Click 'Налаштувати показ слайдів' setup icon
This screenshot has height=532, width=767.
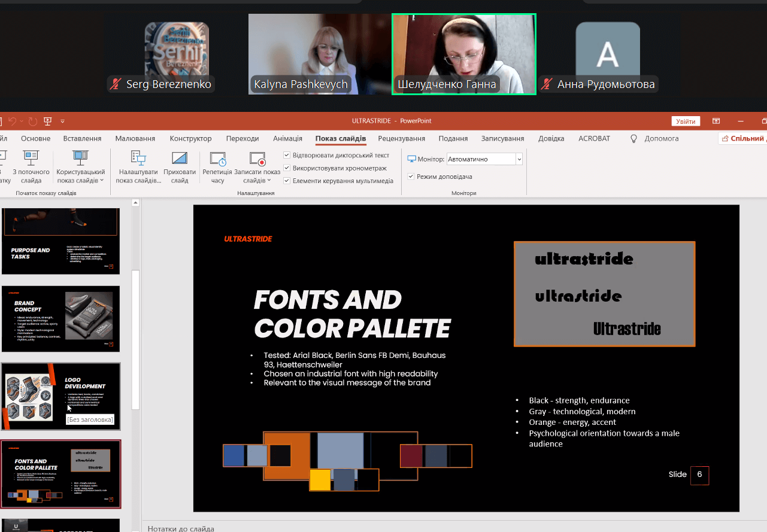tap(138, 159)
